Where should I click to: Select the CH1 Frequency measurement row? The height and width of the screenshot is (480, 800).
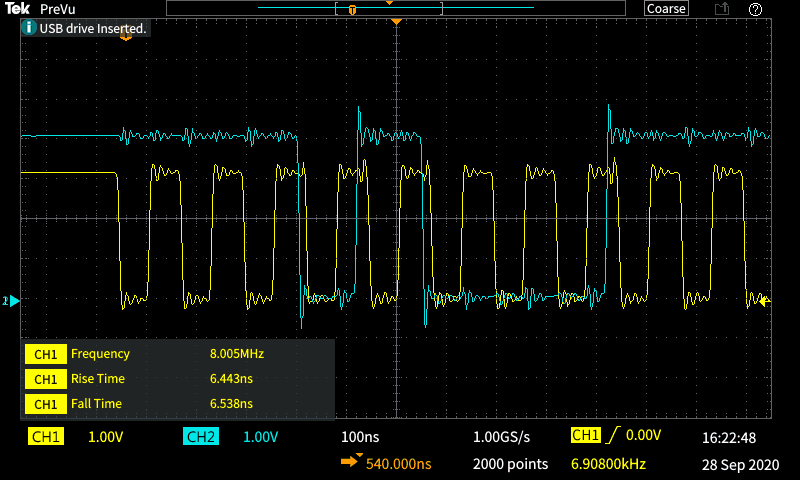click(x=177, y=354)
